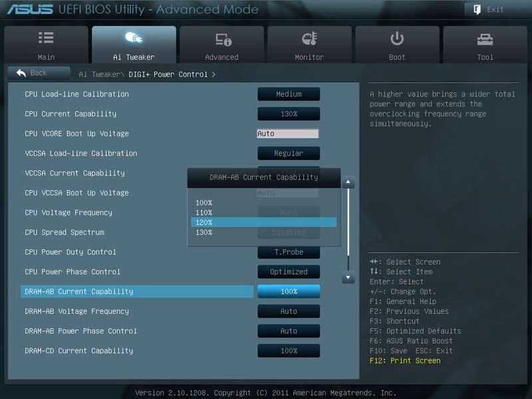The image size is (532, 399).
Task: Open the Boot tab
Action: 397,45
